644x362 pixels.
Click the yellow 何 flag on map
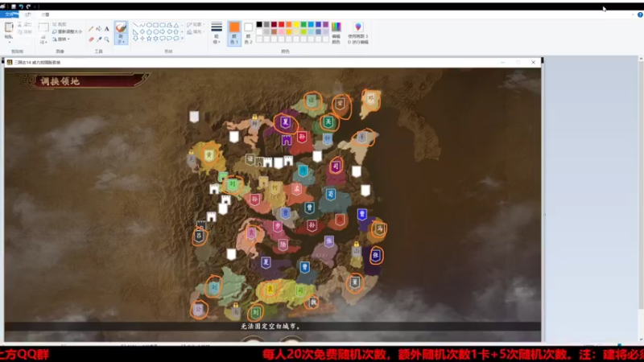[x=275, y=188]
